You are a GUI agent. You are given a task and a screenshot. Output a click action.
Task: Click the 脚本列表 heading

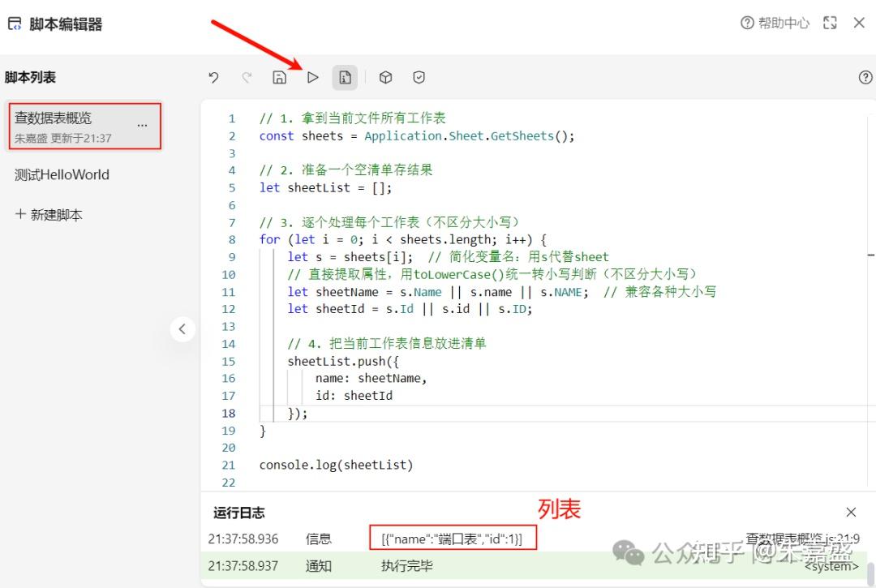30,77
